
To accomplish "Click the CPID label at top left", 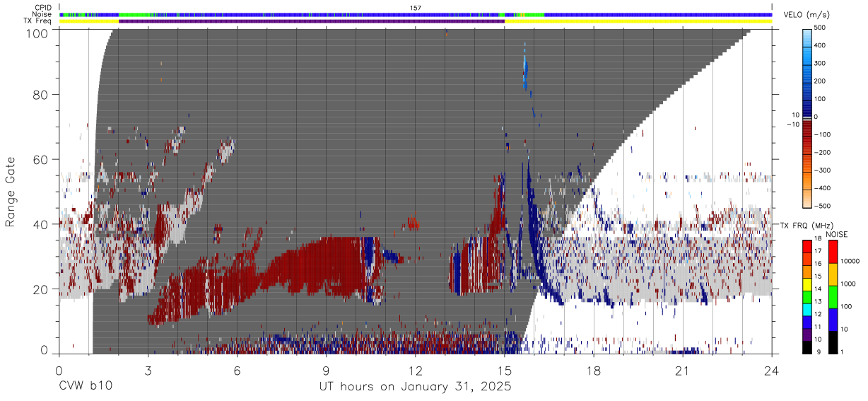I will 43,7.
